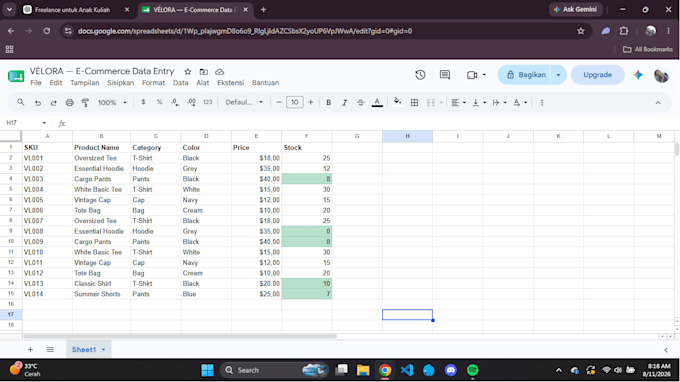The image size is (680, 382).
Task: Open the Bantuan menu
Action: (x=265, y=83)
